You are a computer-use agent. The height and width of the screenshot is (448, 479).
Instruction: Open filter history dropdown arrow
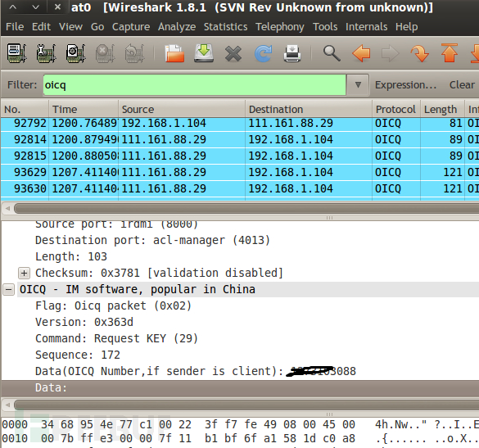(358, 84)
